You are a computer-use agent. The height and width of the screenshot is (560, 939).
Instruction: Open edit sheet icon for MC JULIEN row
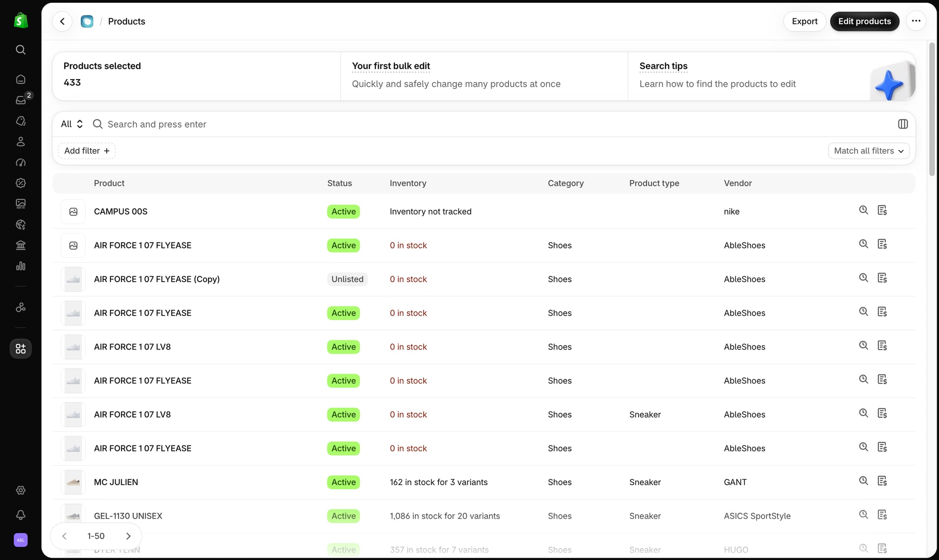pos(882,481)
